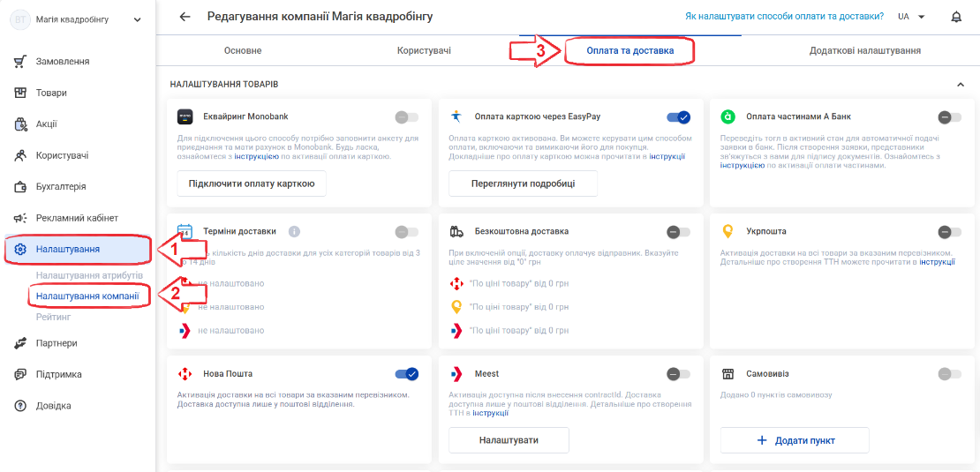Image resolution: width=980 pixels, height=472 pixels.
Task: Click the Партнери handshake icon
Action: [x=20, y=343]
